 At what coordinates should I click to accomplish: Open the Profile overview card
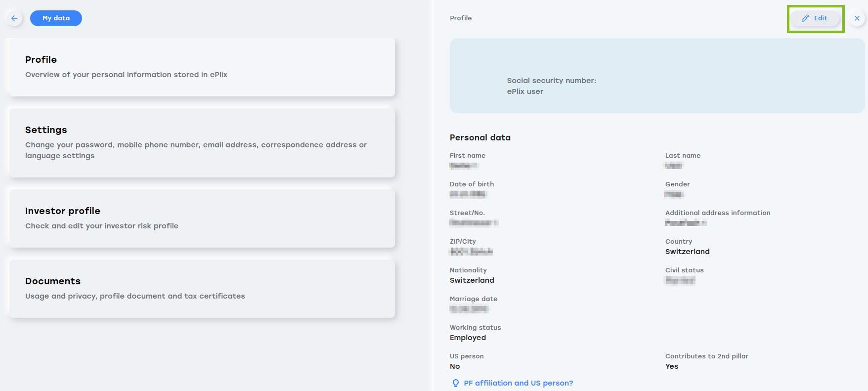(202, 67)
